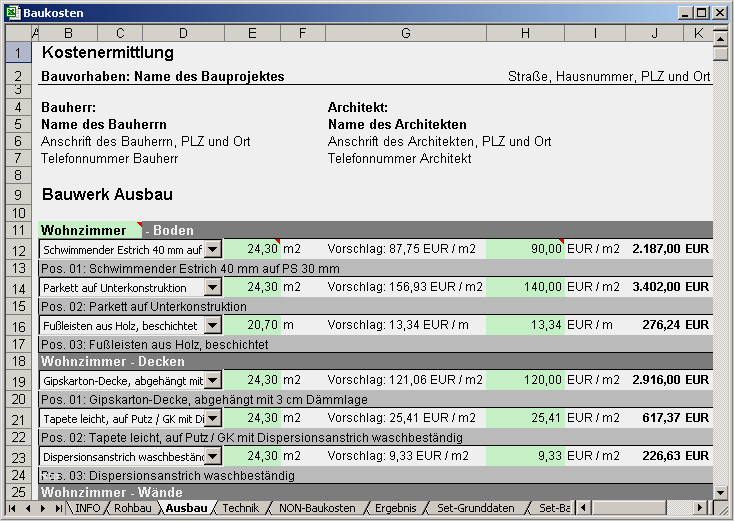
Task: Click the horizontal scrollbar right arrow
Action: click(x=700, y=507)
